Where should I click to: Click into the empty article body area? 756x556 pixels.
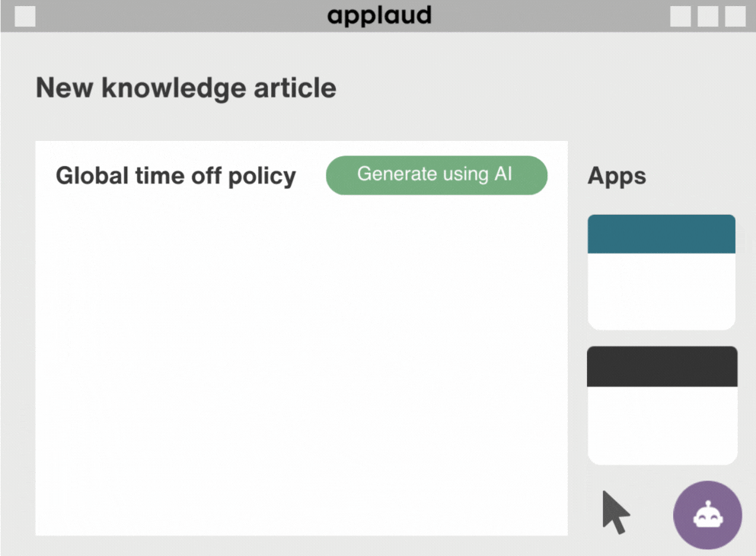coord(301,366)
